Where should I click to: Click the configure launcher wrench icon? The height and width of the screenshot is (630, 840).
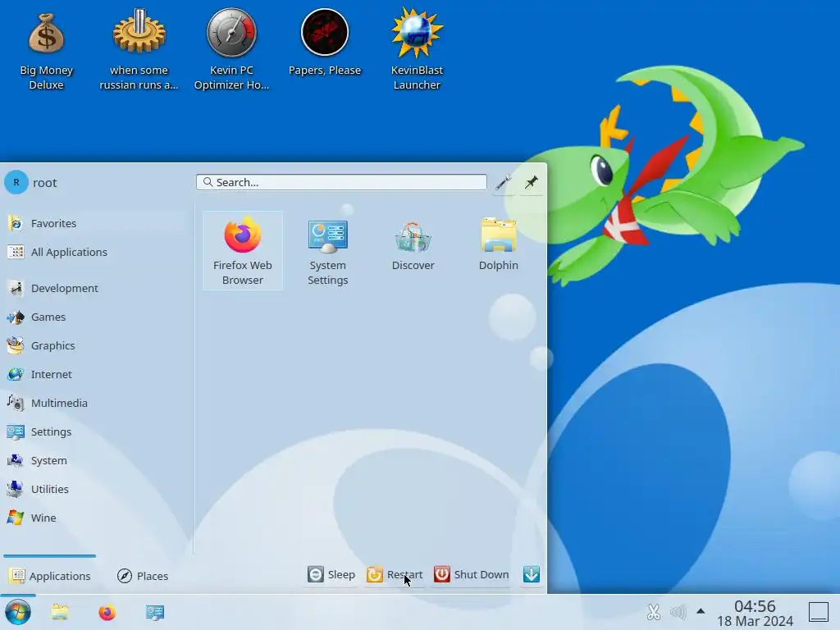tap(503, 182)
